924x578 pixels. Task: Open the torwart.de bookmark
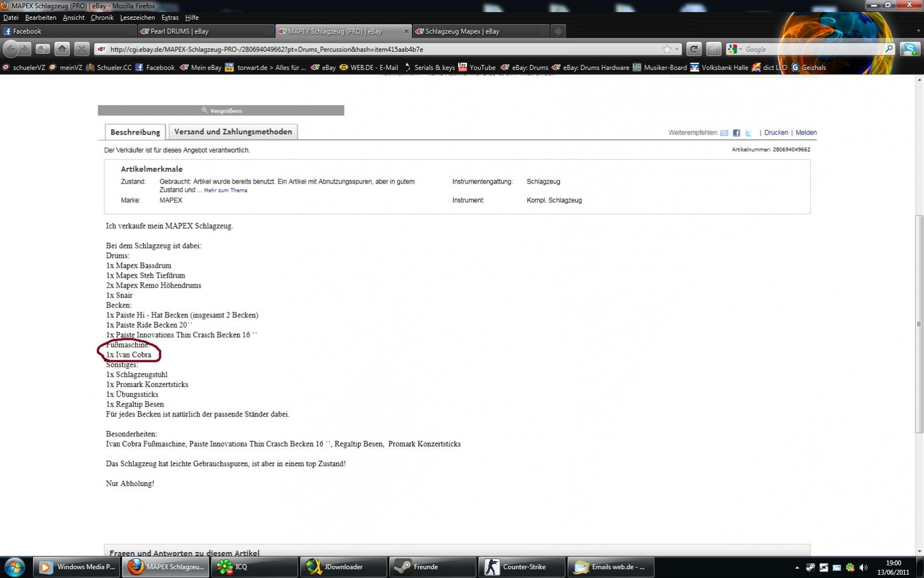click(265, 67)
